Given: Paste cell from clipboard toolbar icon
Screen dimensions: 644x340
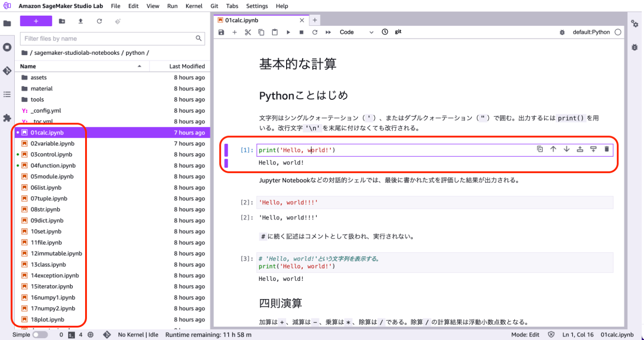Looking at the screenshot, I should (x=275, y=32).
